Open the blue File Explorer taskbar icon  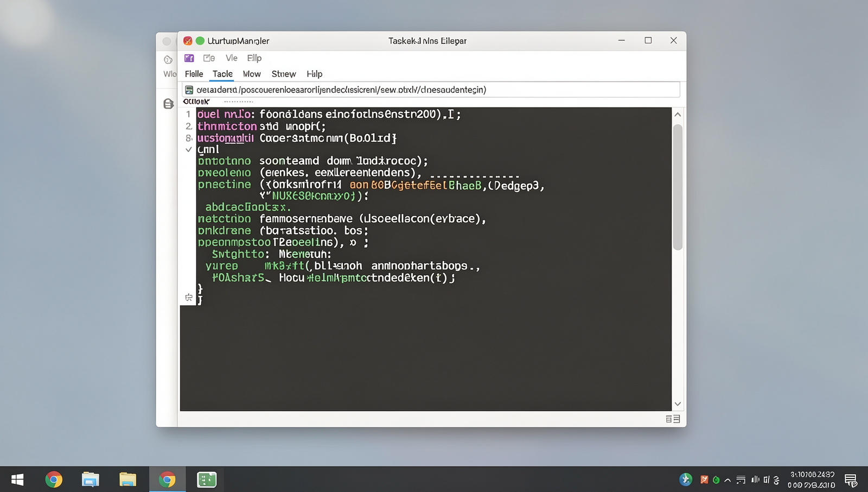(91, 480)
